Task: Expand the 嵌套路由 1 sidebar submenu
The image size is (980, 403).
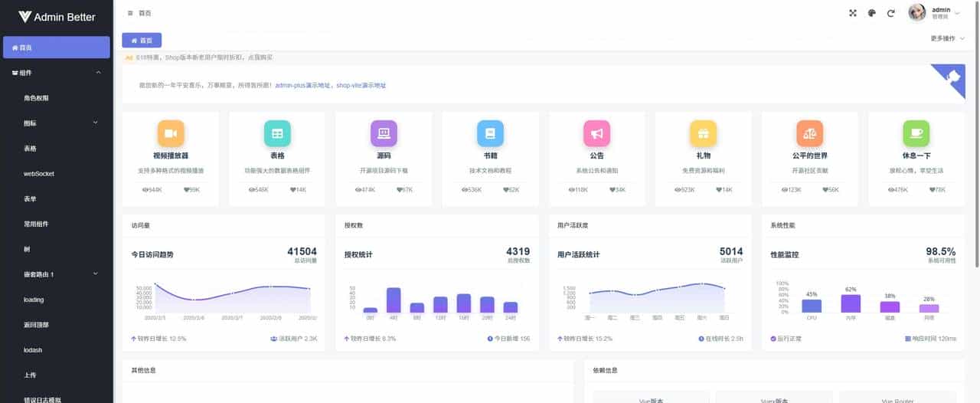Action: (x=57, y=274)
